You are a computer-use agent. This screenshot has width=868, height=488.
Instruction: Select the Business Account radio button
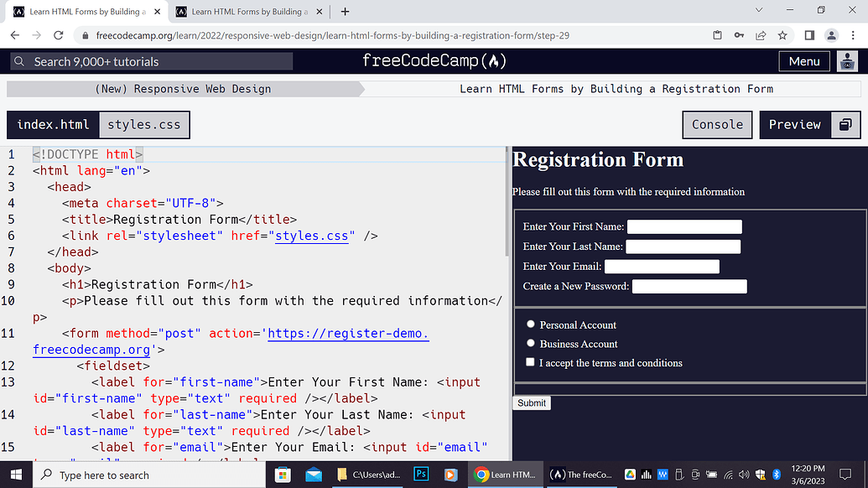530,342
